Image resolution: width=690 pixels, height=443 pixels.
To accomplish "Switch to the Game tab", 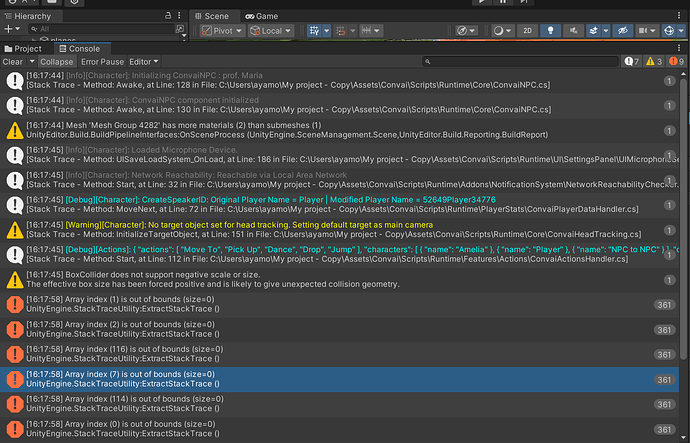I will point(262,17).
